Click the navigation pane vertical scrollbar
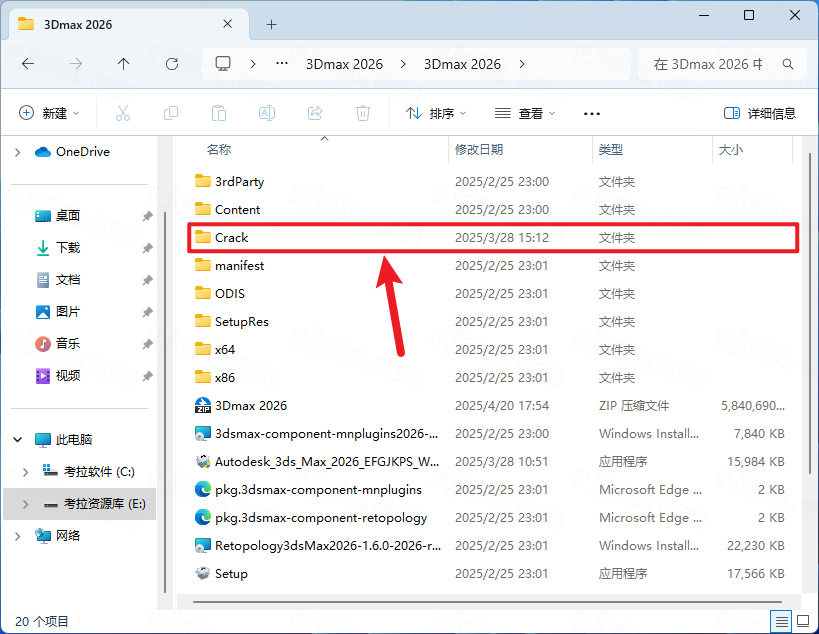 click(x=165, y=402)
